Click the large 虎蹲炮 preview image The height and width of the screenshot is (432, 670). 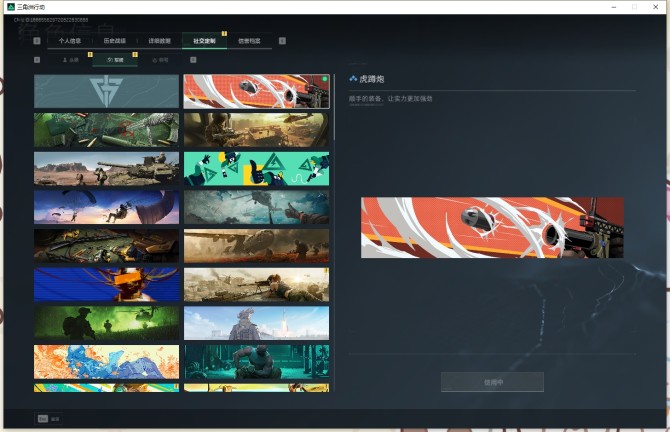point(492,227)
